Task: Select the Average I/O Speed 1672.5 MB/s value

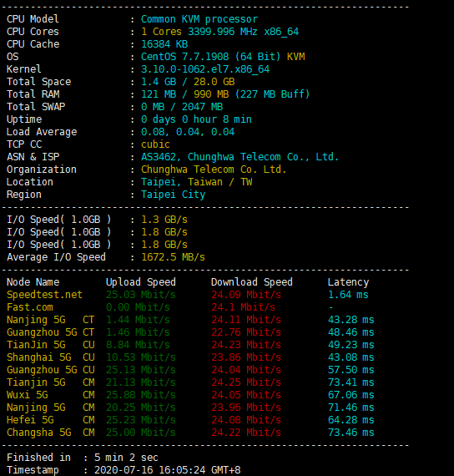Action: coord(173,257)
